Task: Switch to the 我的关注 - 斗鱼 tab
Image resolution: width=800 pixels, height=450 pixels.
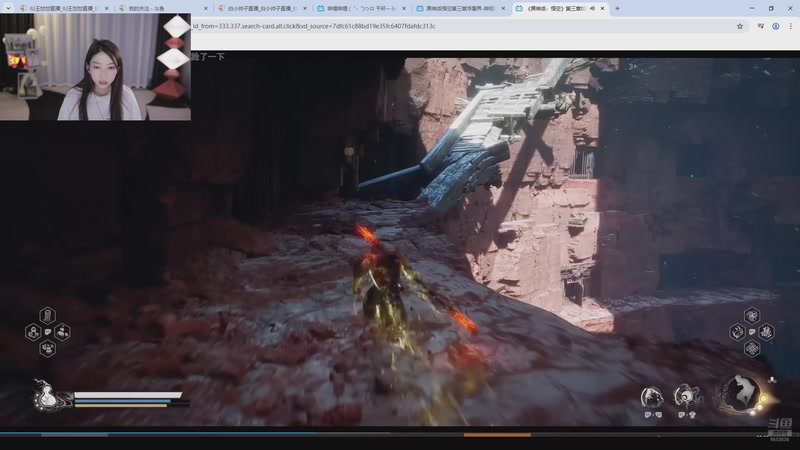Action: point(162,8)
